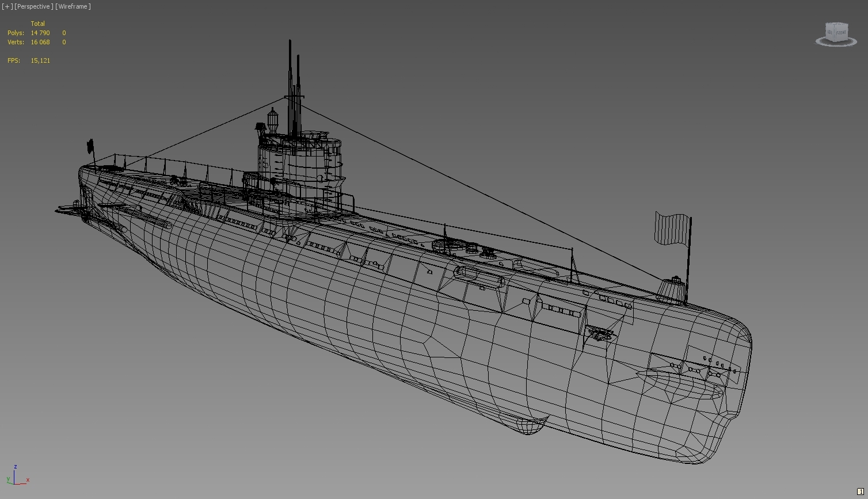The width and height of the screenshot is (868, 499).
Task: Click the Front face of the ViewCube
Action: (x=841, y=33)
